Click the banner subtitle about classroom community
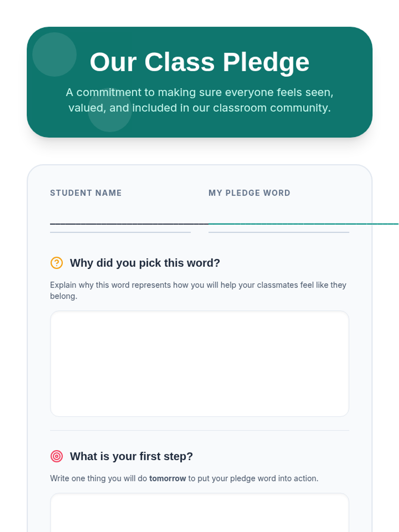Viewport: 399px width, 532px height. [x=199, y=100]
